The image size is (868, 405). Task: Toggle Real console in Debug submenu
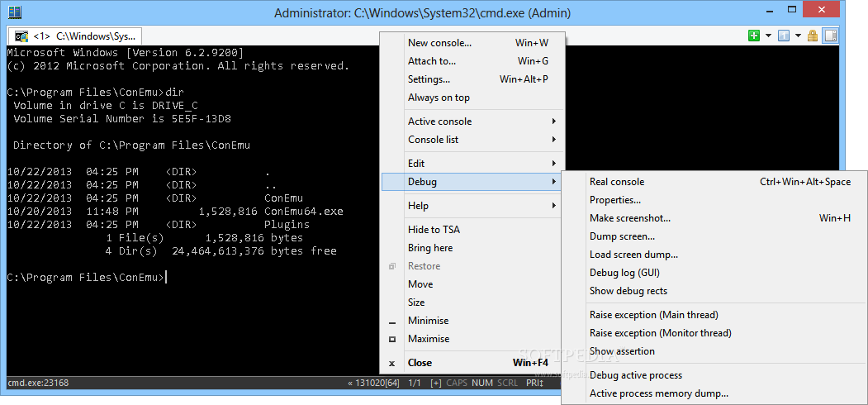[714, 182]
